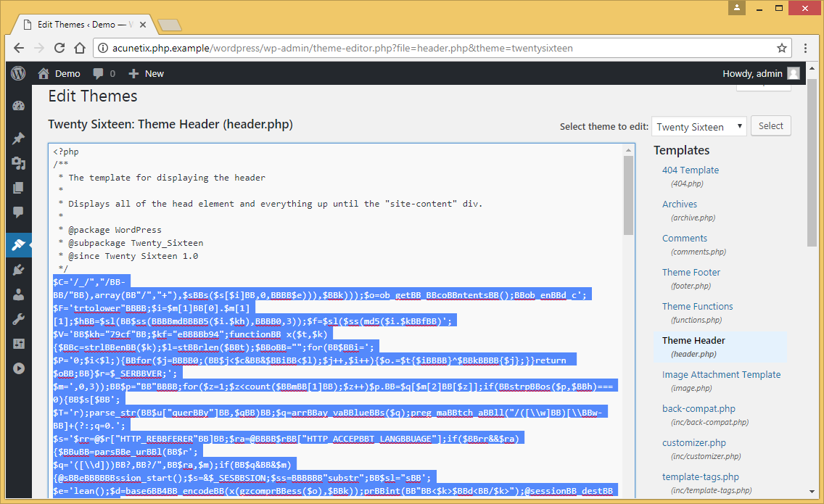Open the Plugins sidebar icon
Image resolution: width=824 pixels, height=504 pixels.
pyautogui.click(x=18, y=270)
